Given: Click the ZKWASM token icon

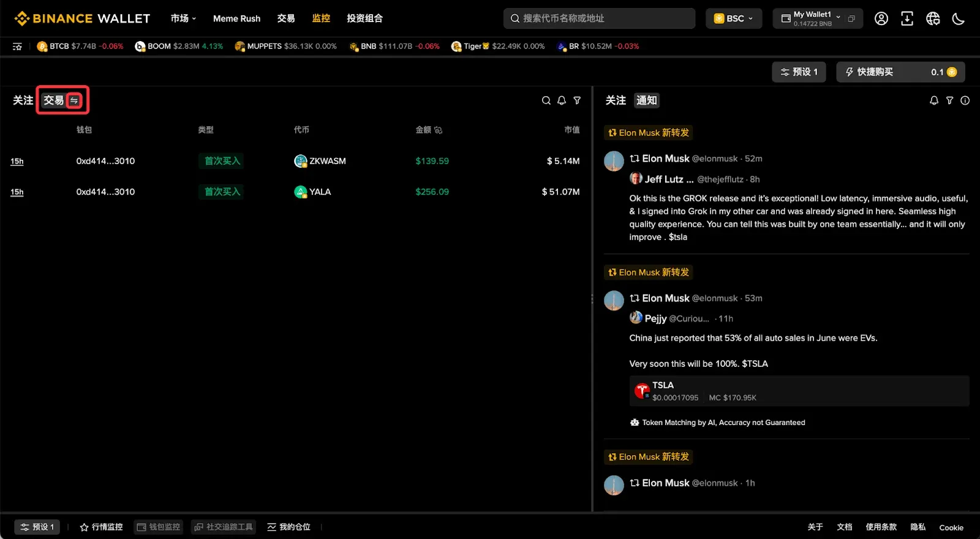Looking at the screenshot, I should pyautogui.click(x=301, y=161).
